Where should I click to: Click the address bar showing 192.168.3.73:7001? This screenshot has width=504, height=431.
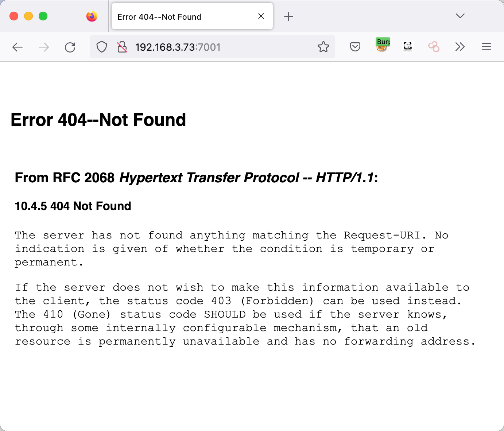pyautogui.click(x=219, y=47)
